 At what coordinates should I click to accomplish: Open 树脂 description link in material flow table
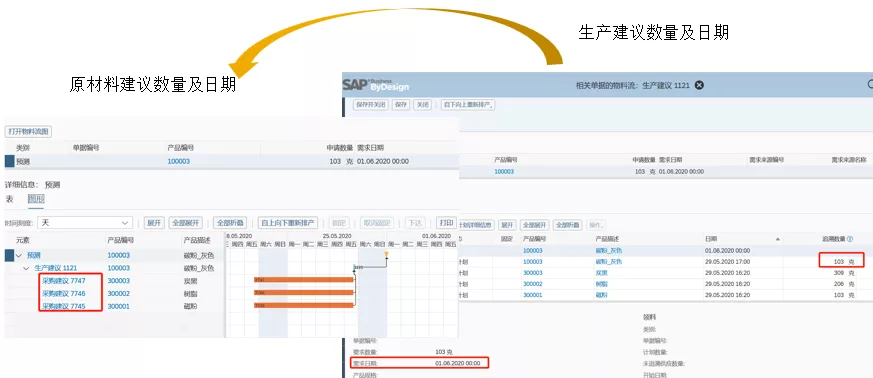(601, 284)
